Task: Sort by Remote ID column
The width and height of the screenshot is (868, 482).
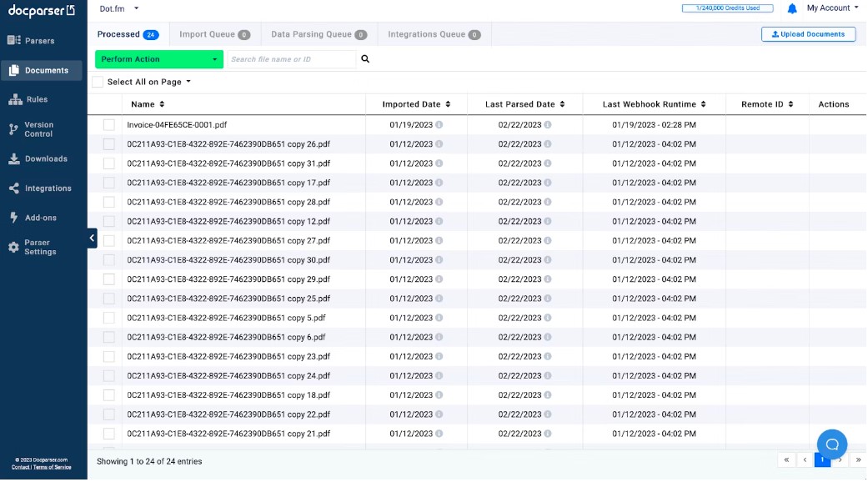Action: [x=790, y=104]
